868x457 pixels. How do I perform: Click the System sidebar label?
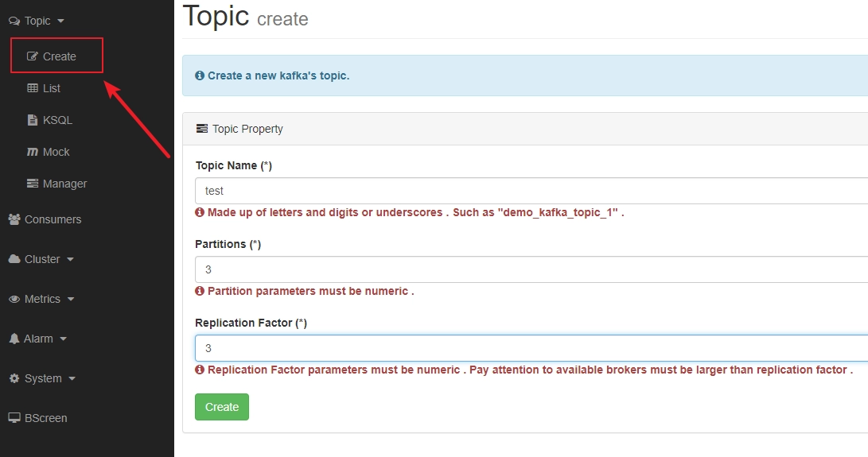click(43, 378)
